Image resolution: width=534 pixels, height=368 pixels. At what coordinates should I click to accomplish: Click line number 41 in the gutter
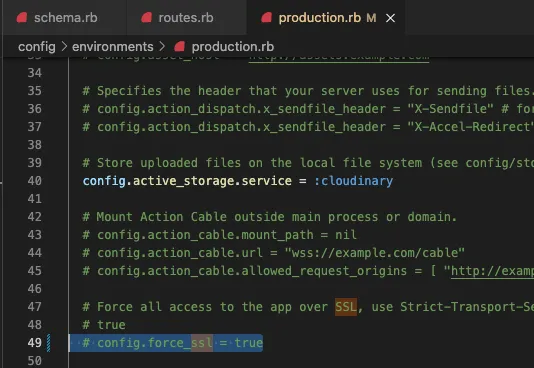click(34, 199)
